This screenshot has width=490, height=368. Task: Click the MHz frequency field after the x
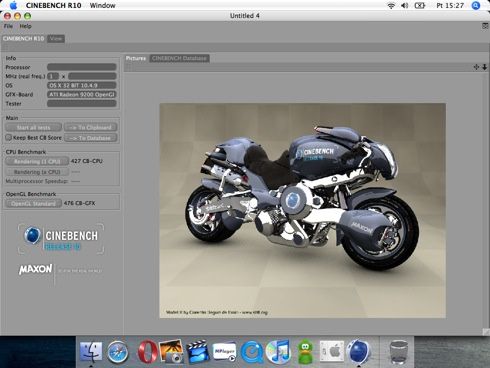(92, 76)
